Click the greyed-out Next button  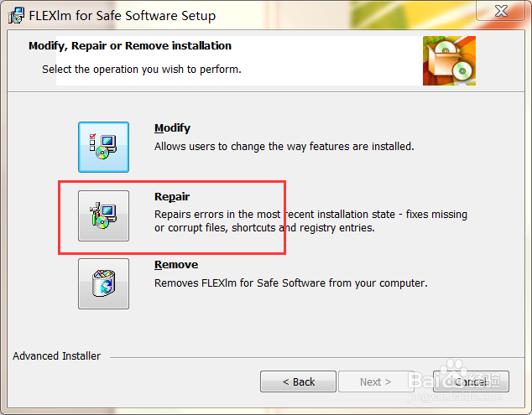tap(376, 381)
